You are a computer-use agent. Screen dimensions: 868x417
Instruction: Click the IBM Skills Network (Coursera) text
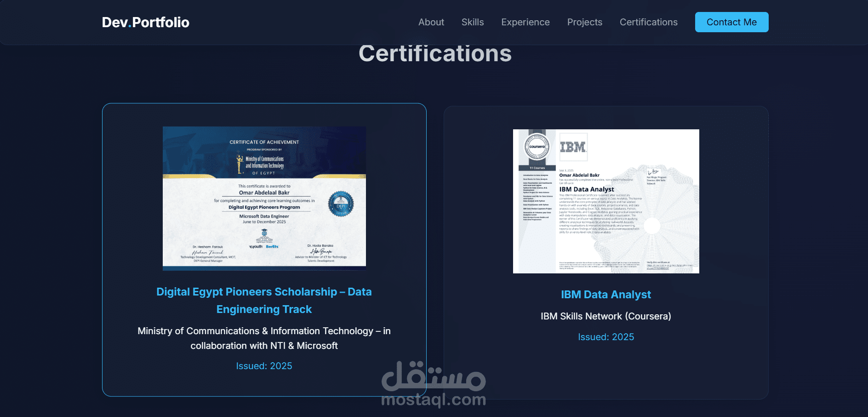(x=606, y=316)
